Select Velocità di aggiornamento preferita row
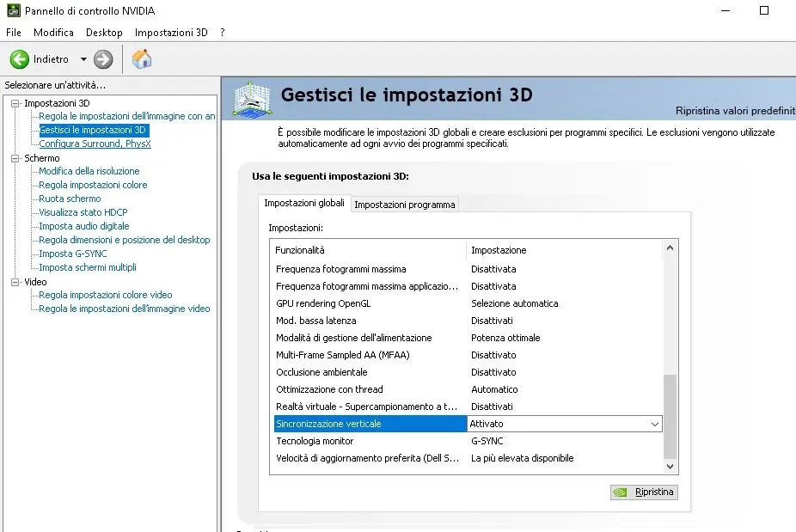Viewport: 796px width, 532px height. pos(468,458)
